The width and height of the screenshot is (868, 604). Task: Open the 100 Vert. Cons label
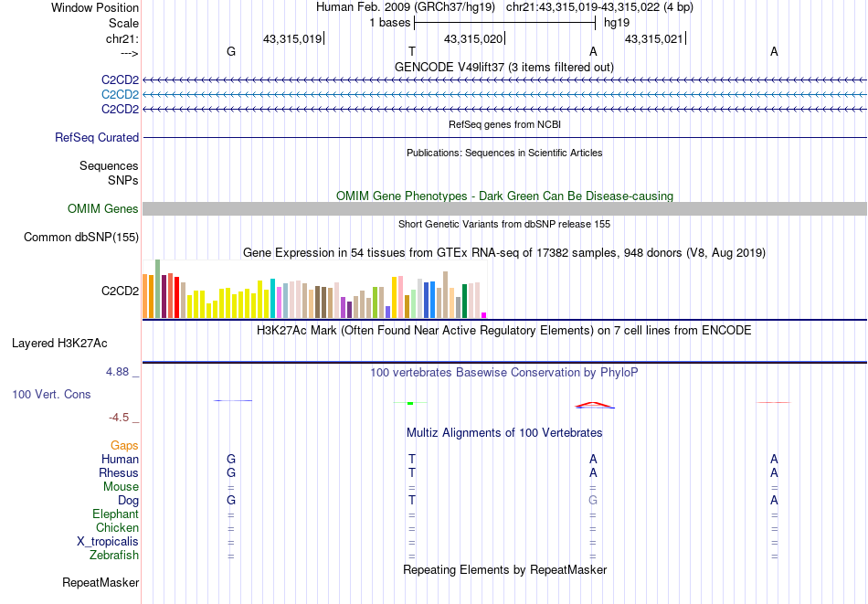51,394
